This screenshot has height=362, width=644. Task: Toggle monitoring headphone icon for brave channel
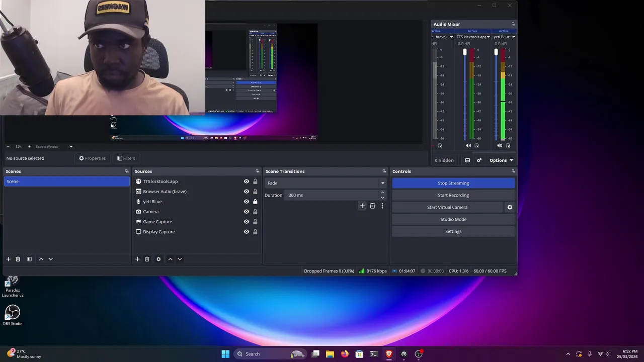tap(440, 146)
